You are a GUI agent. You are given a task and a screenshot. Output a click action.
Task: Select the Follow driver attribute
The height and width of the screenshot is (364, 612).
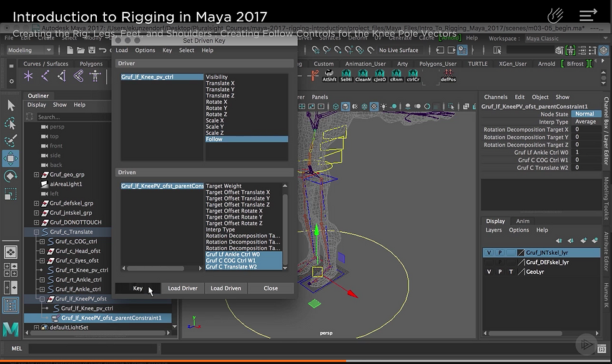tap(247, 139)
